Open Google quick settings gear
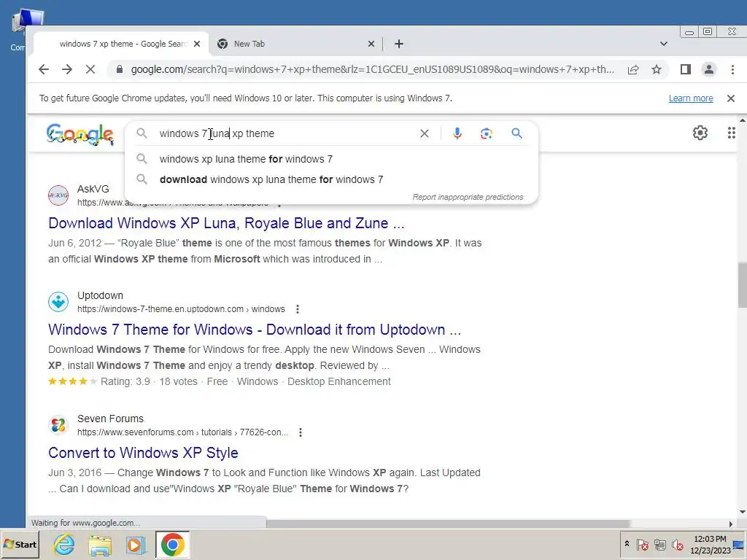Image resolution: width=747 pixels, height=560 pixels. pos(700,133)
